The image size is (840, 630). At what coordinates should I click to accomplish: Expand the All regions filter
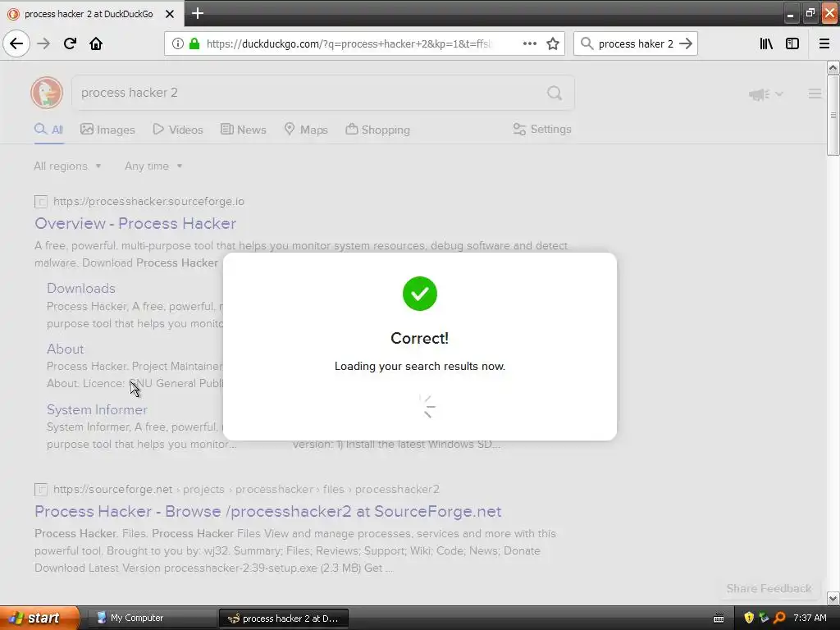tap(67, 166)
